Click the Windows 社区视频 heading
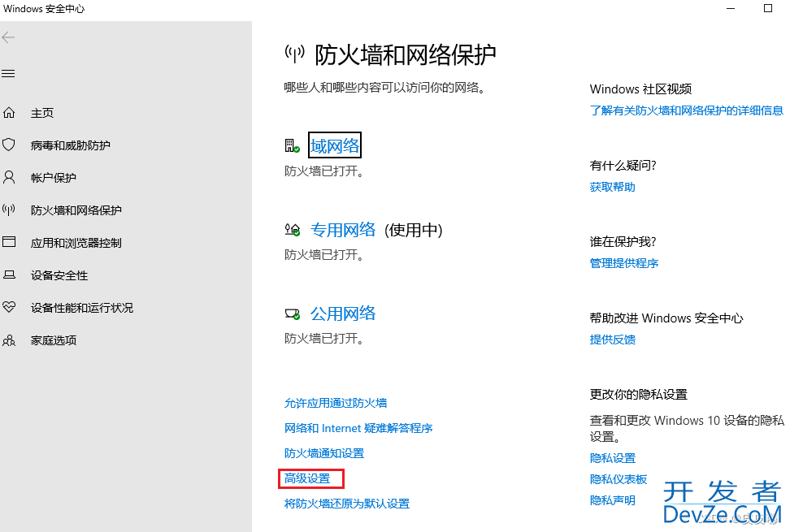This screenshot has width=790, height=532. point(640,89)
